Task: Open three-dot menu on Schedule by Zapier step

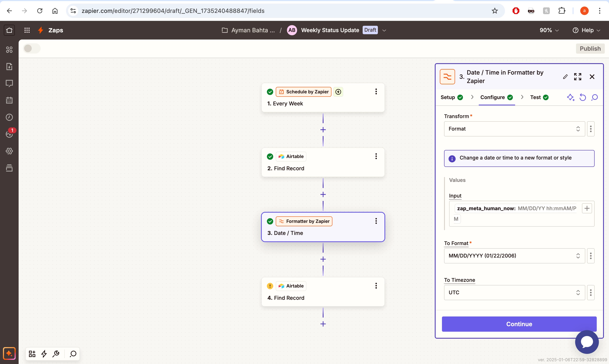Action: [x=376, y=92]
